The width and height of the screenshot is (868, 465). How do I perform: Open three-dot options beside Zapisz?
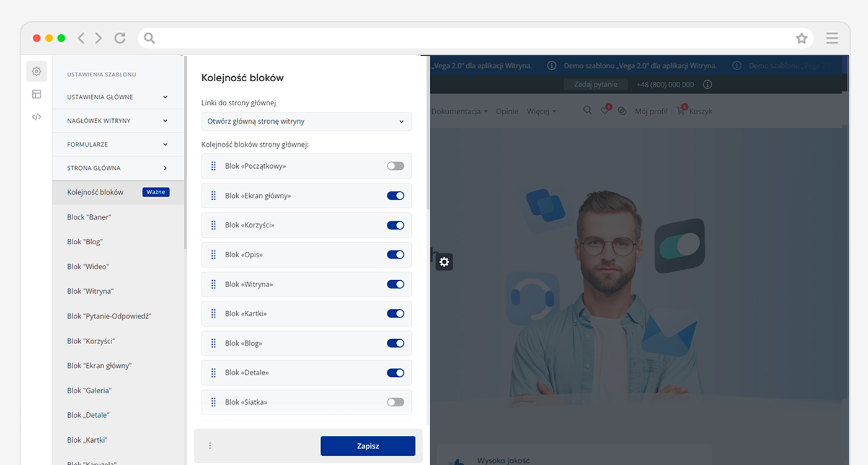pyautogui.click(x=210, y=446)
